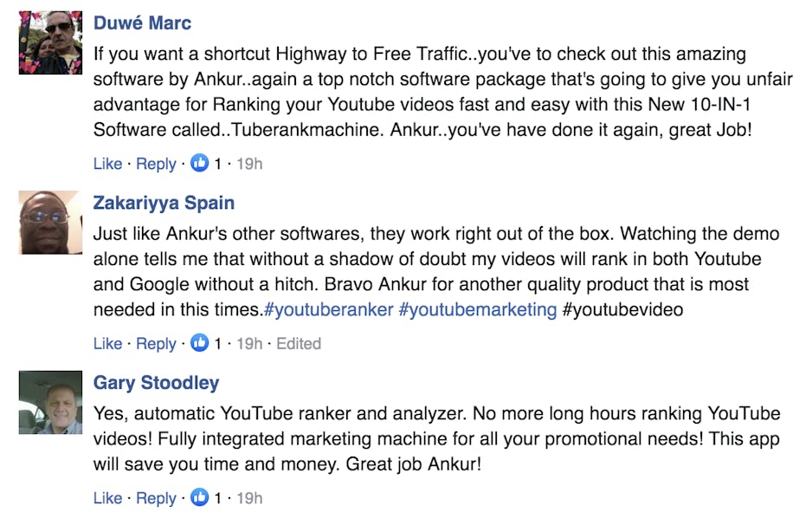Reply to Zakariyya Spain's comment
This screenshot has width=812, height=525.
click(x=156, y=344)
